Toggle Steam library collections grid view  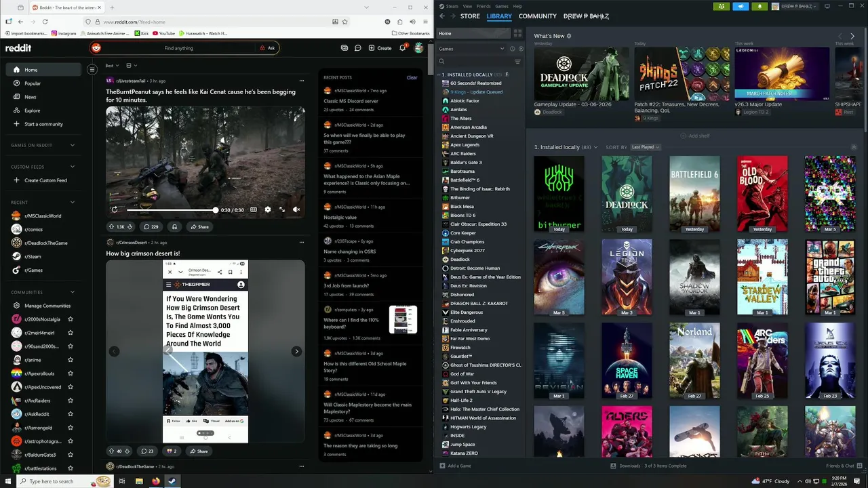coord(518,33)
